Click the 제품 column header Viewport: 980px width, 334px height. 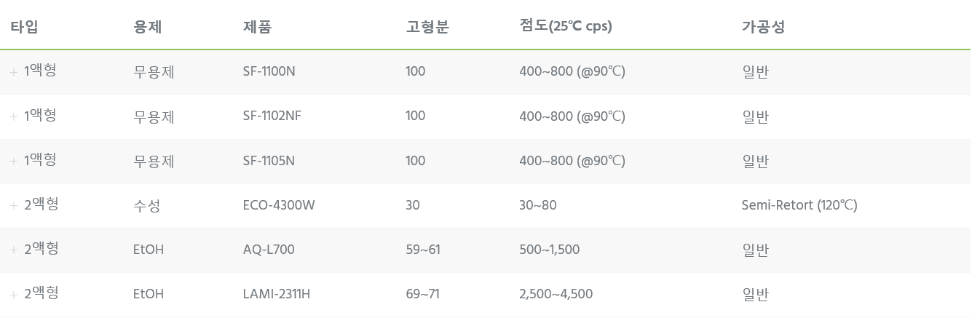(257, 27)
